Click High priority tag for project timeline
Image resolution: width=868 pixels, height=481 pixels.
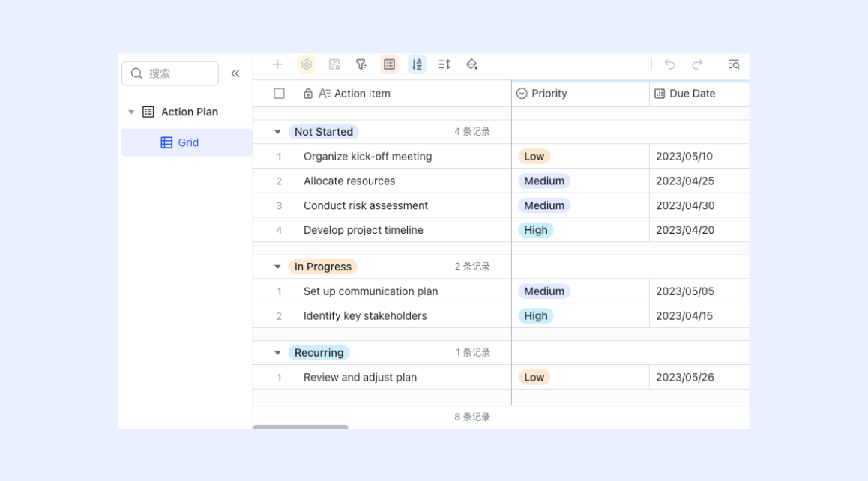point(536,230)
